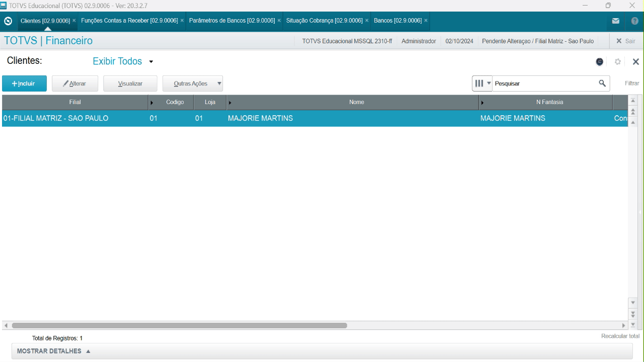Close the Funções Contas a Receber tab
This screenshot has width=644, height=362.
coord(182,21)
